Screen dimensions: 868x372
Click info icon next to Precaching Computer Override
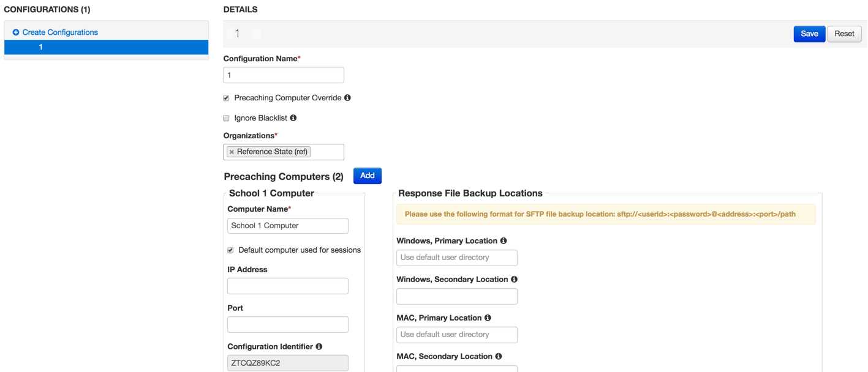pyautogui.click(x=347, y=98)
